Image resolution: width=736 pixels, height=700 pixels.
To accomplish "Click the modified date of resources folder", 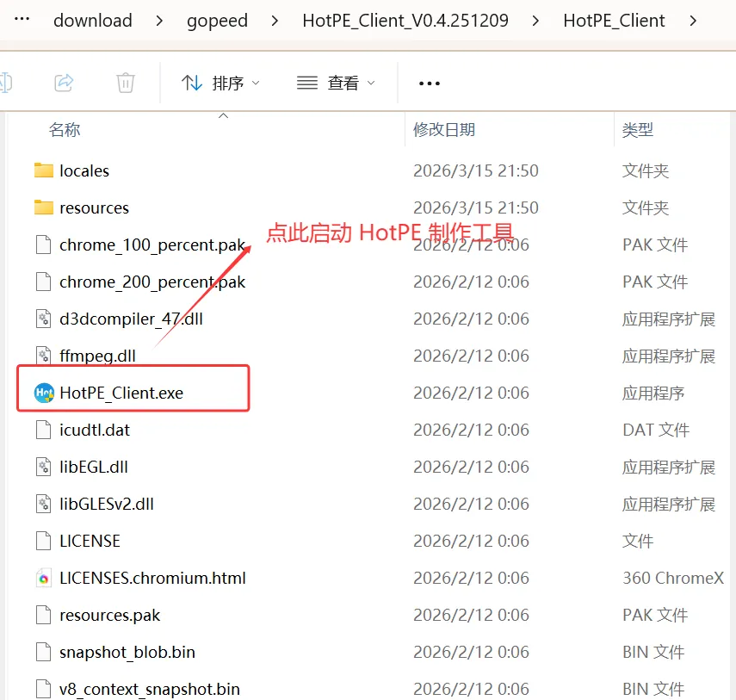I will click(476, 208).
